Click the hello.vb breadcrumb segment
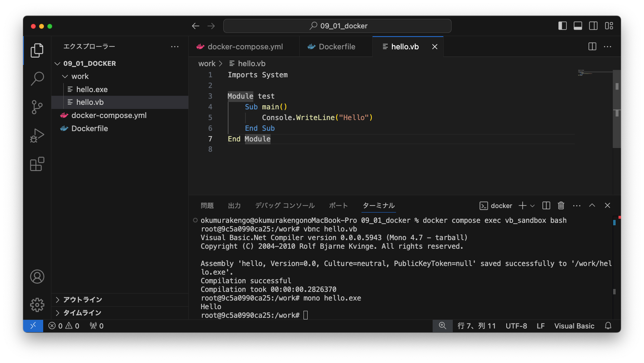 click(x=247, y=64)
